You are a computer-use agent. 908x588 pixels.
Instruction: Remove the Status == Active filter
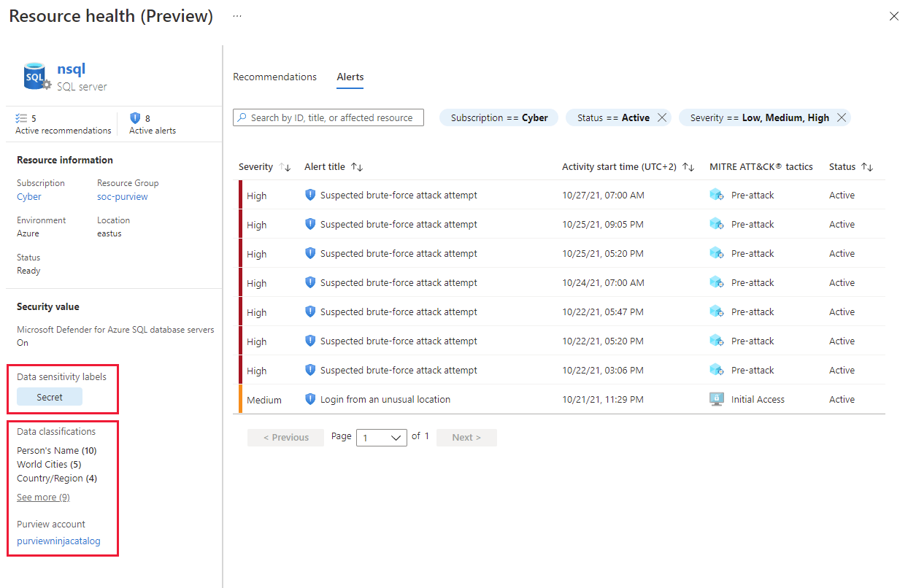661,117
